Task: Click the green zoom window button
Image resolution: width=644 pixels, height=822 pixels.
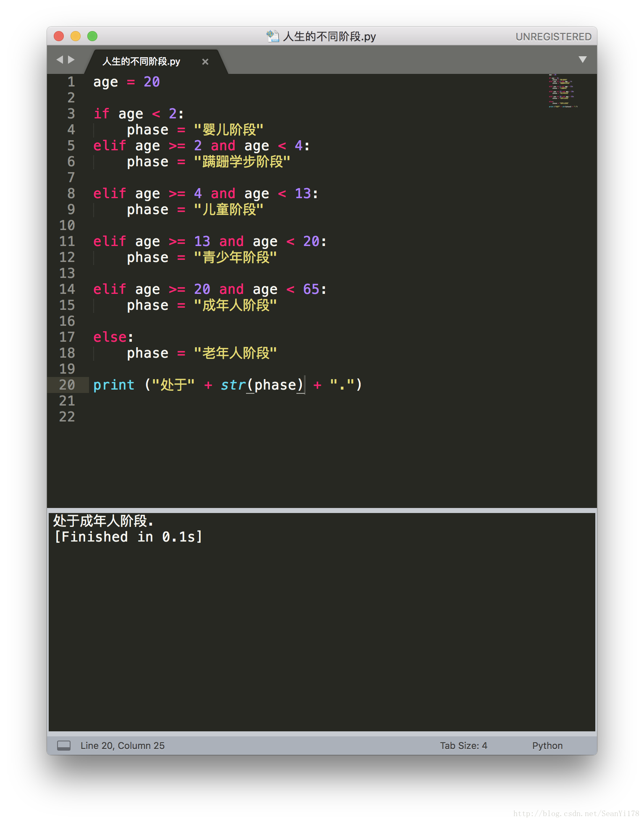Action: point(92,36)
